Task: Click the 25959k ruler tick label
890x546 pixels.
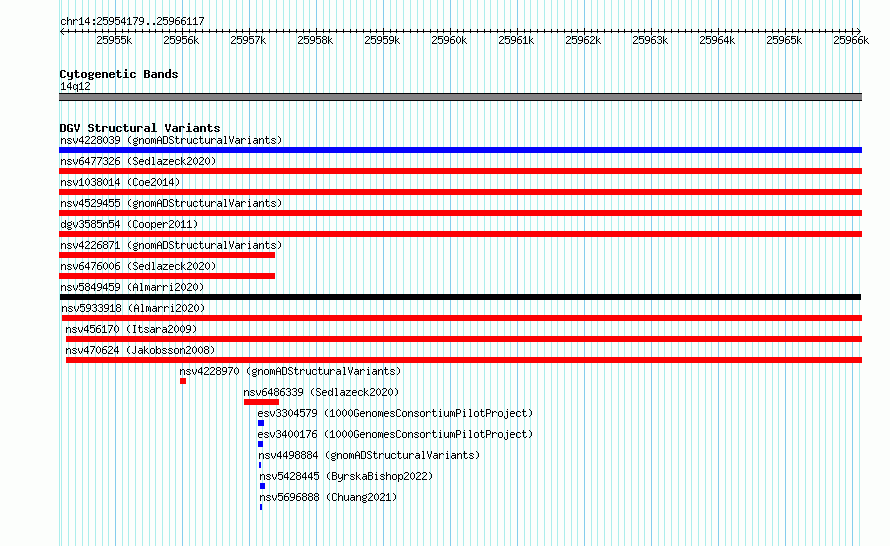Action: [x=382, y=40]
